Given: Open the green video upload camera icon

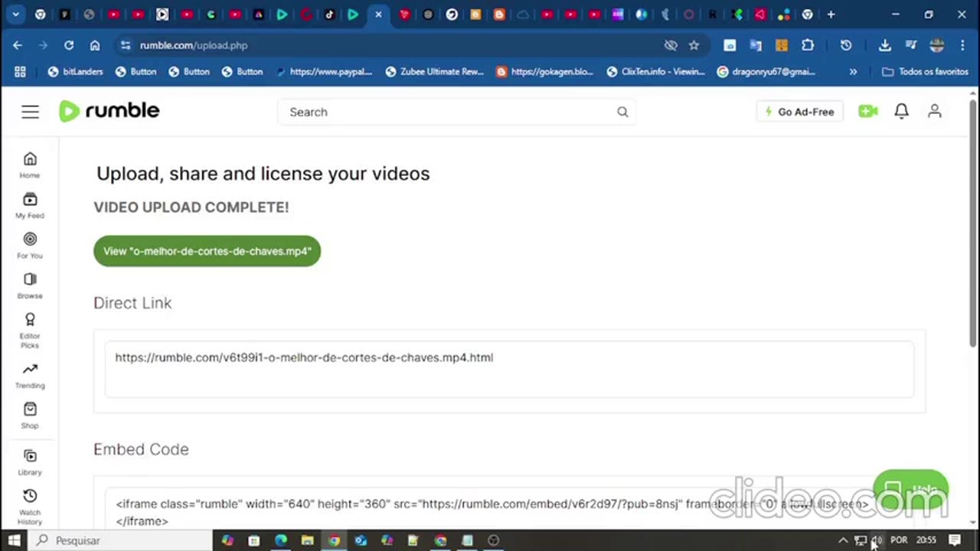Looking at the screenshot, I should (x=867, y=112).
